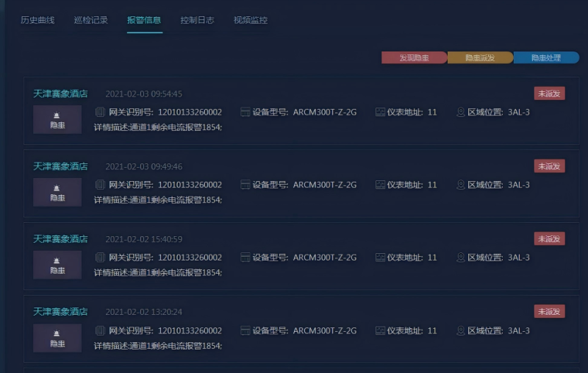This screenshot has height=373, width=588.
Task: Click meter address icon in 13:20:24 record
Action: pos(380,330)
